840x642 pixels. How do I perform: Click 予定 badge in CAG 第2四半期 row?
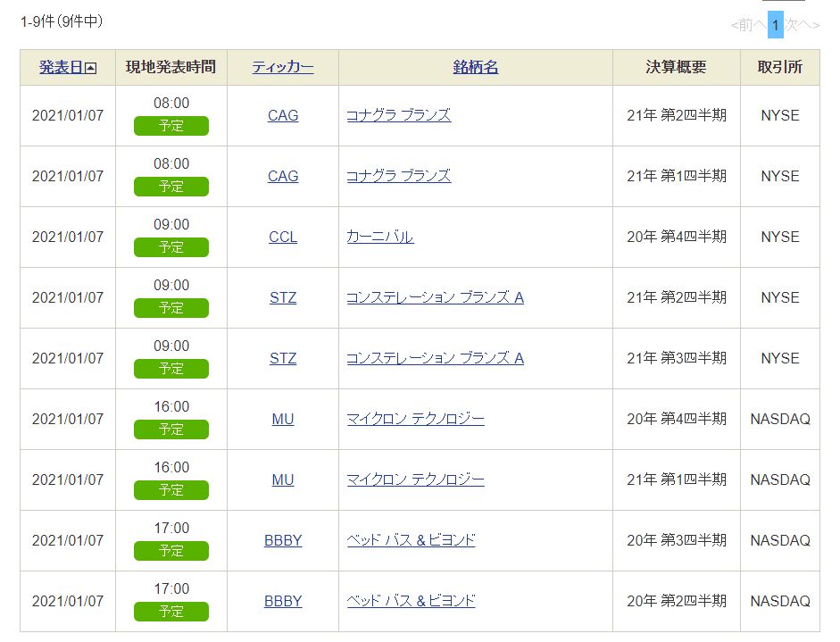171,126
